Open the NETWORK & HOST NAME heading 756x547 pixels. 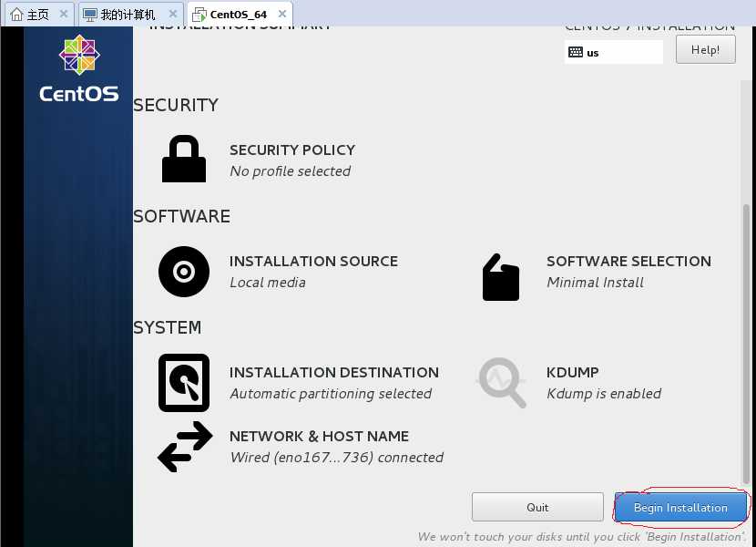pyautogui.click(x=319, y=436)
